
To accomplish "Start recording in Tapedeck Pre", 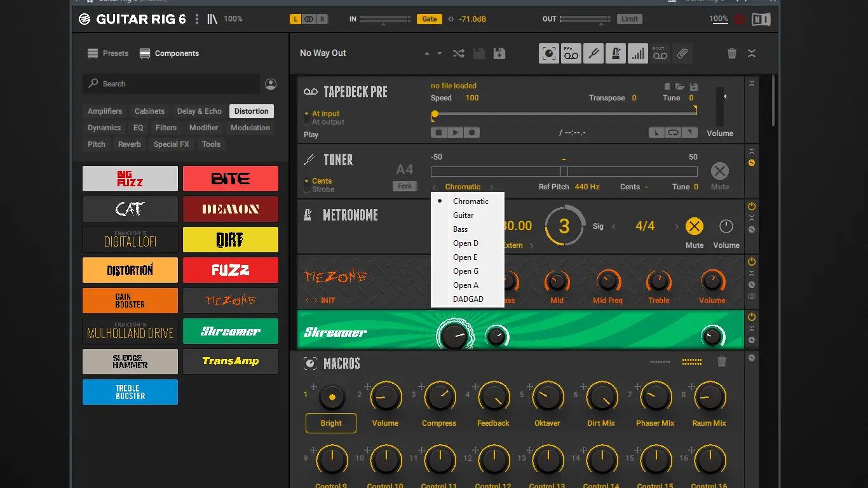I will (x=471, y=133).
